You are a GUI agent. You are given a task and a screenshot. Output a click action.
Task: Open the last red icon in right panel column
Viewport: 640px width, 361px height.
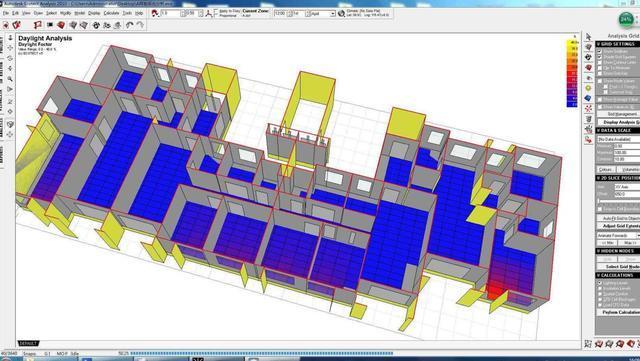point(588,140)
